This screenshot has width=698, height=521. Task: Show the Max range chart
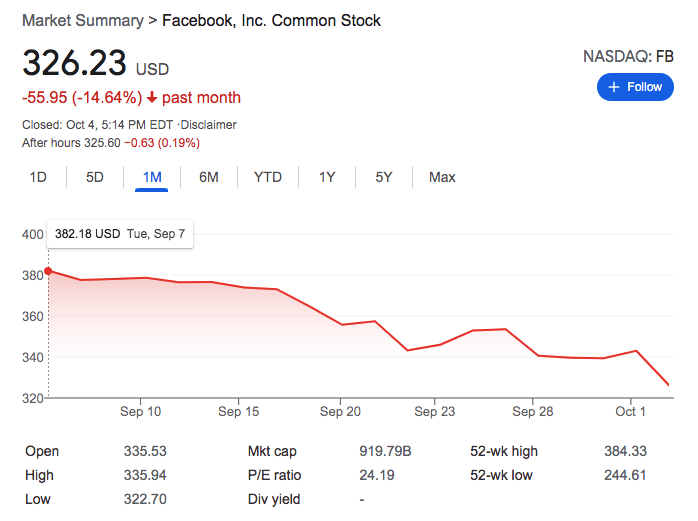click(442, 177)
